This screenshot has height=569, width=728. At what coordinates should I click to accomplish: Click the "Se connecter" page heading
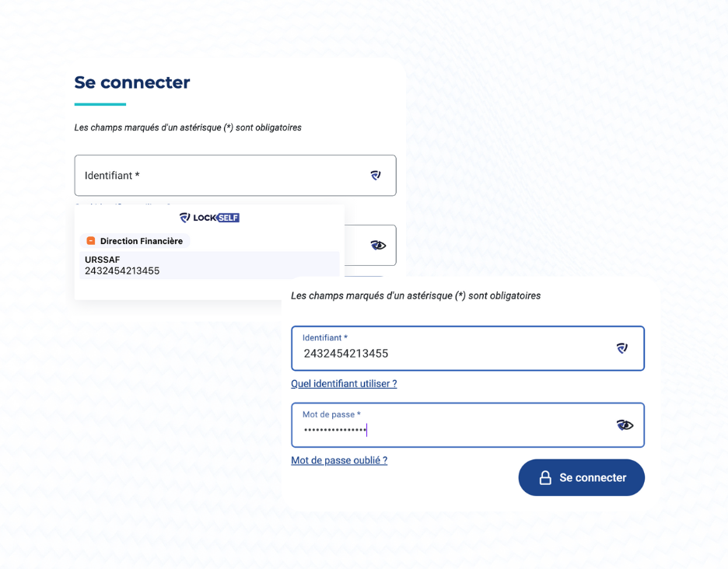(x=132, y=82)
